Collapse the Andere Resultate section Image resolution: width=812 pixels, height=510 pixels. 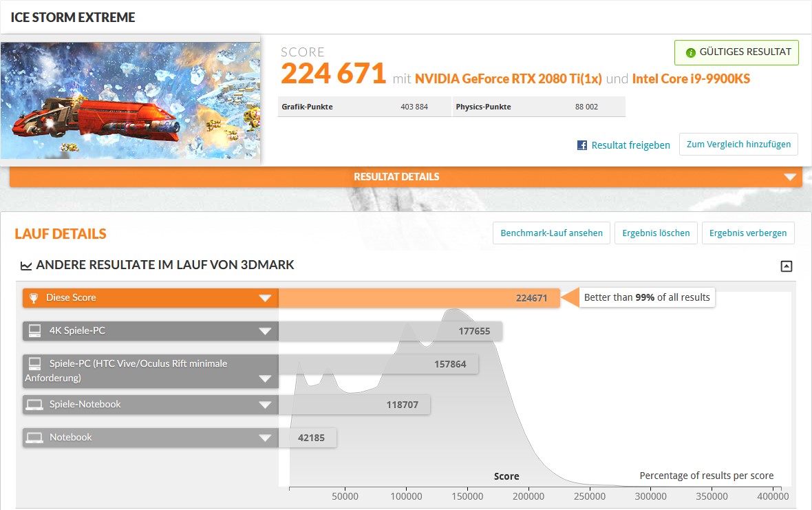787,266
